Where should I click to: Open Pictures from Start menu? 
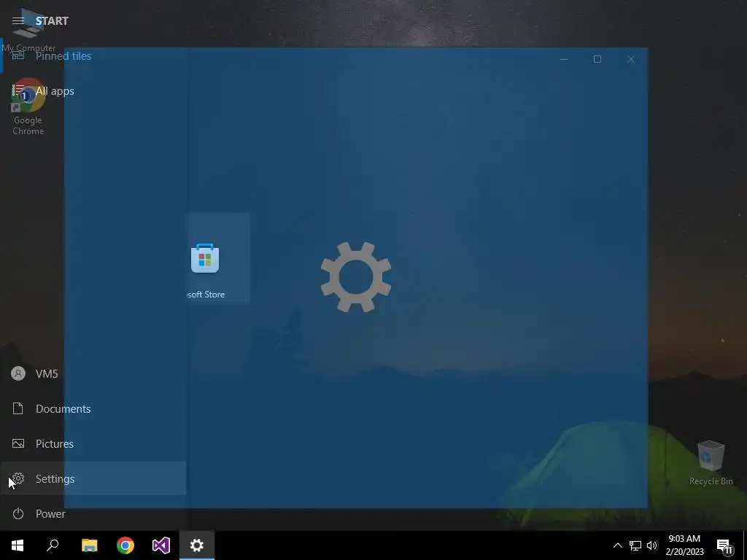pos(93,444)
